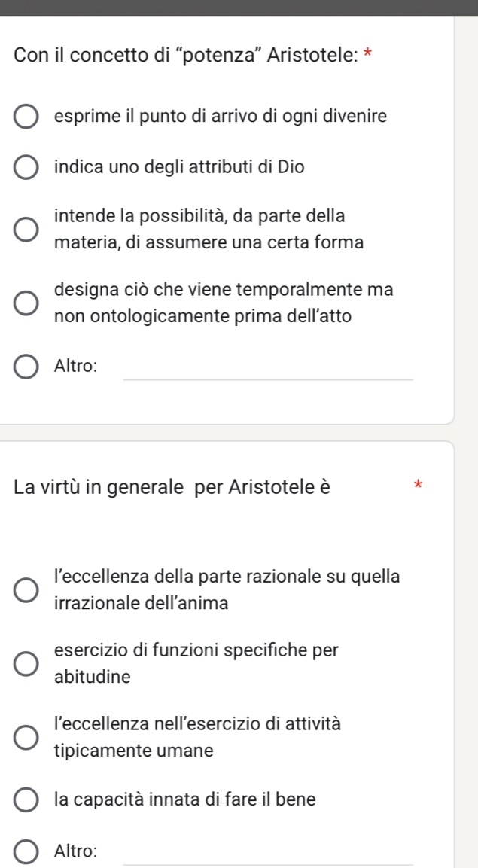Select "la capacità innata di fare il bene" radio
This screenshot has height=868, width=478.
[x=26, y=799]
